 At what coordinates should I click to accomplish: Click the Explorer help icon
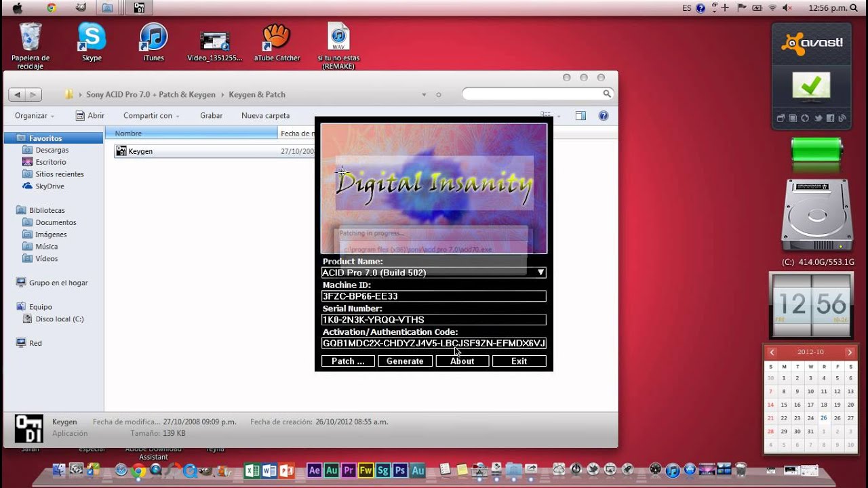pyautogui.click(x=603, y=116)
